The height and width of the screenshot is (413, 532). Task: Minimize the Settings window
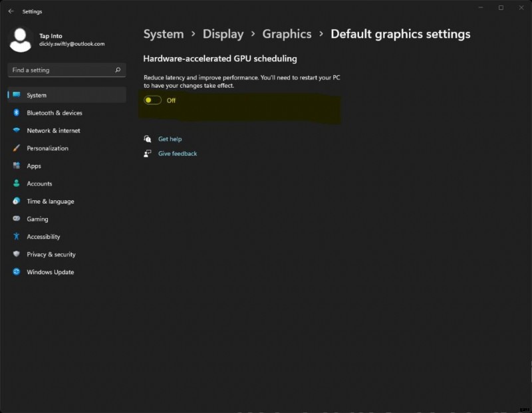(481, 7)
